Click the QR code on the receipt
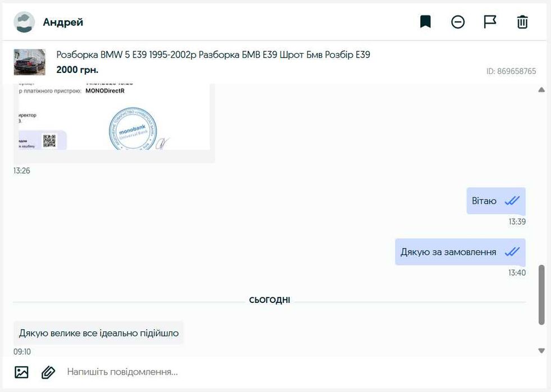This screenshot has height=392, width=551. coord(49,141)
